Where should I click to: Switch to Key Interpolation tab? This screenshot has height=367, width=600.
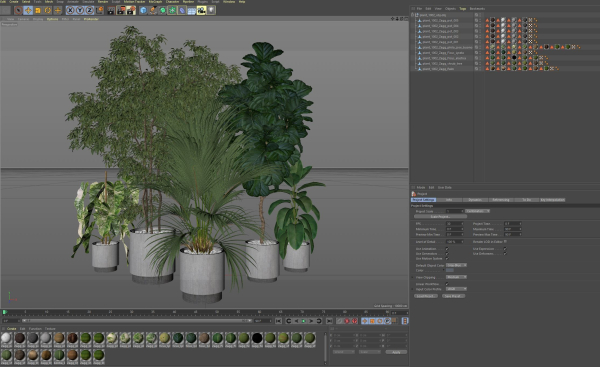pos(553,200)
